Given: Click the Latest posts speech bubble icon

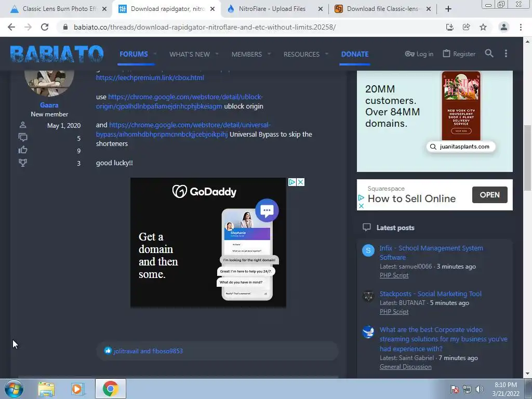Looking at the screenshot, I should point(366,228).
